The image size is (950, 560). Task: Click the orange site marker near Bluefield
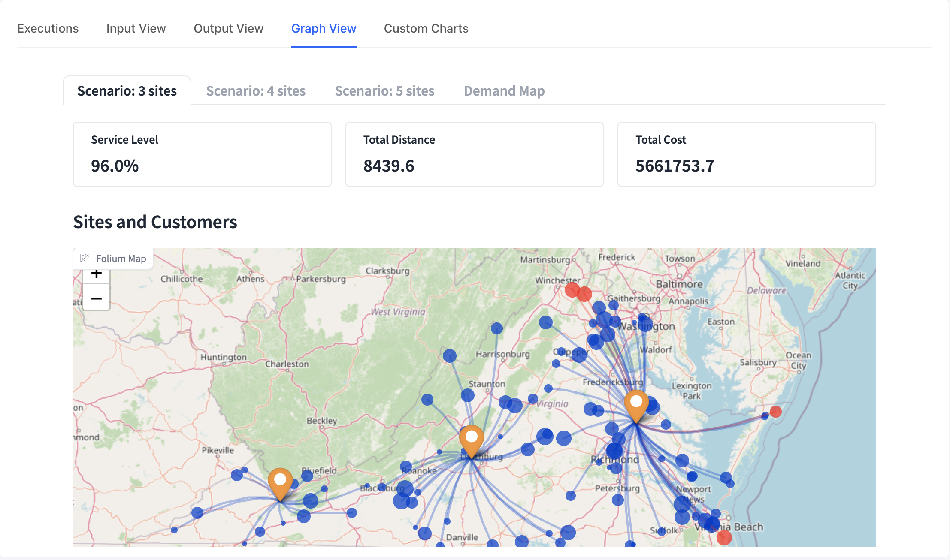click(280, 483)
